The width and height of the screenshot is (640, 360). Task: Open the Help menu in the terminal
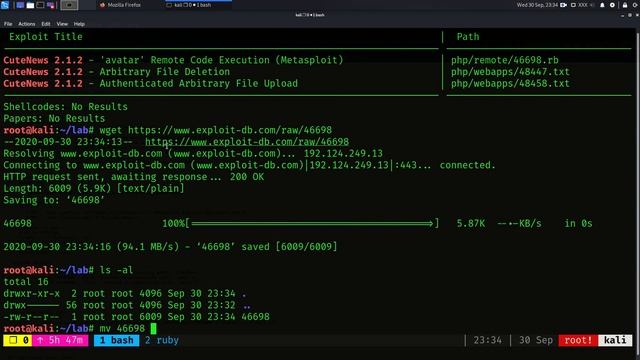pos(79,24)
